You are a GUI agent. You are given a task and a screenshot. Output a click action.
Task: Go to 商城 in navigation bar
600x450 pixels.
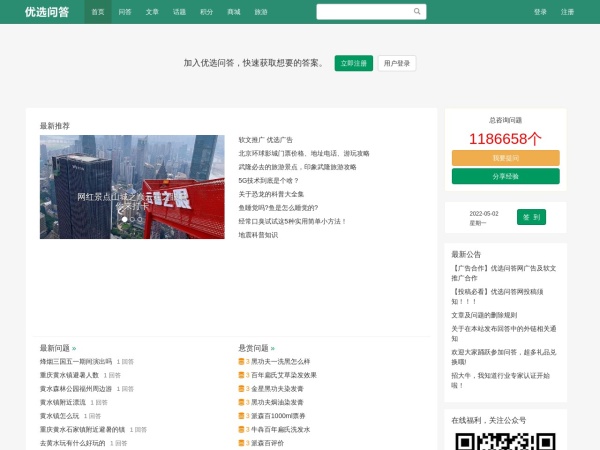coord(233,12)
